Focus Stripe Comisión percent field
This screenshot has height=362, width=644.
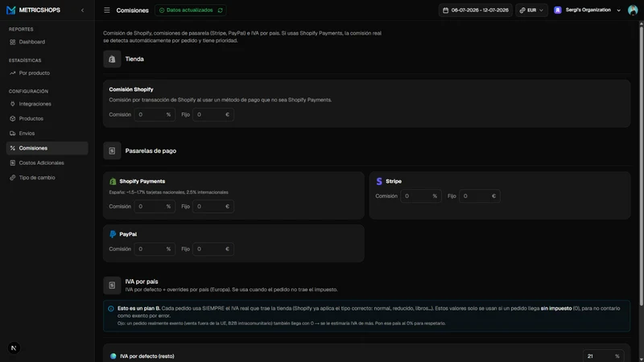coord(421,196)
